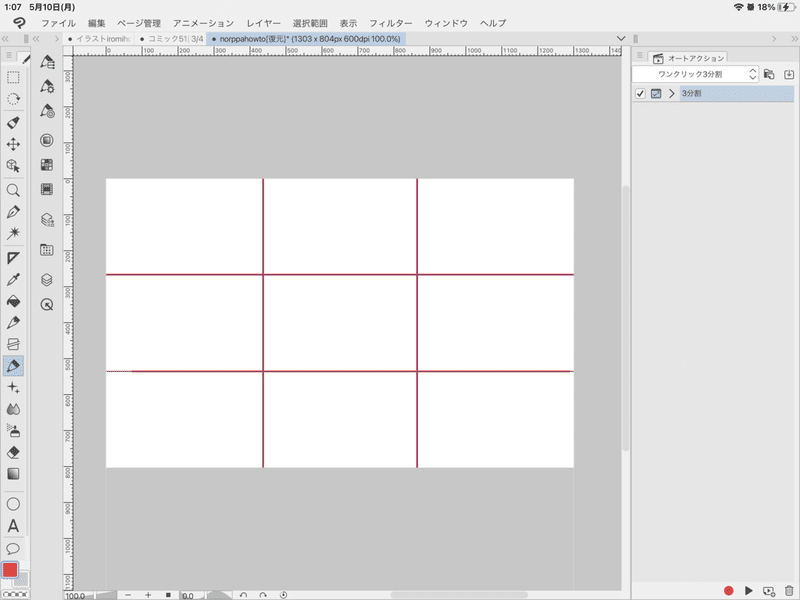Open the ワンクリック3分割 action set dropdown
Viewport: 800px width, 600px height.
click(x=695, y=74)
